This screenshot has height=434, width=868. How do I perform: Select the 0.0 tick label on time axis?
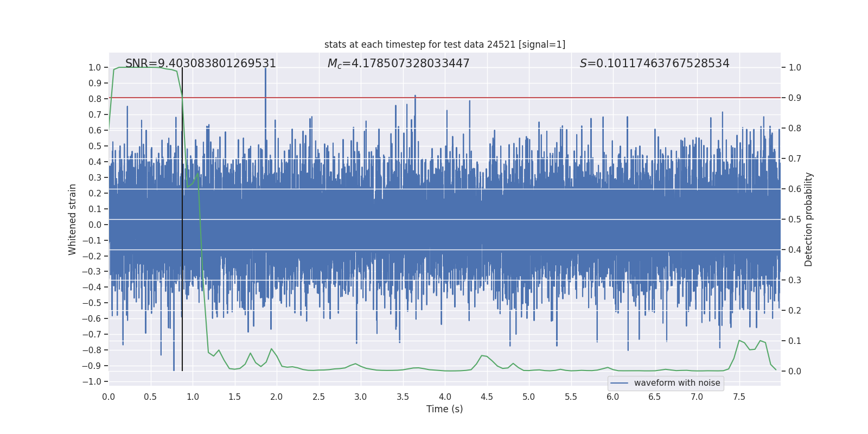point(108,397)
